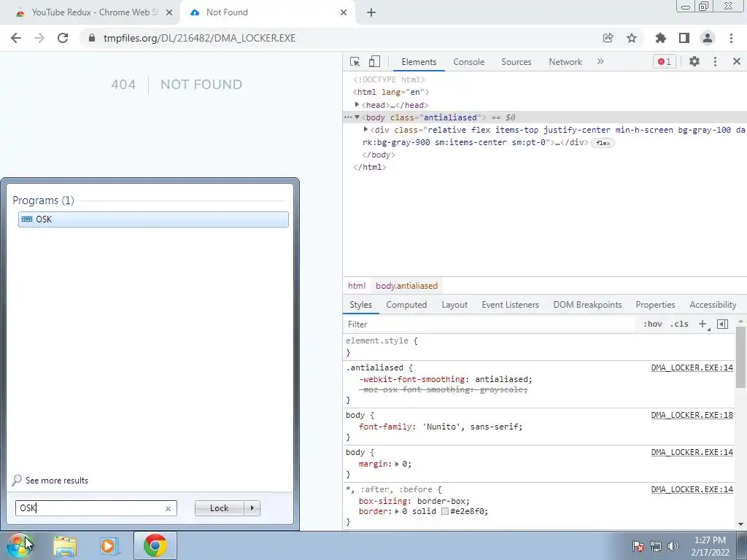Image resolution: width=747 pixels, height=560 pixels.
Task: Click the red error count badge
Action: pos(665,61)
